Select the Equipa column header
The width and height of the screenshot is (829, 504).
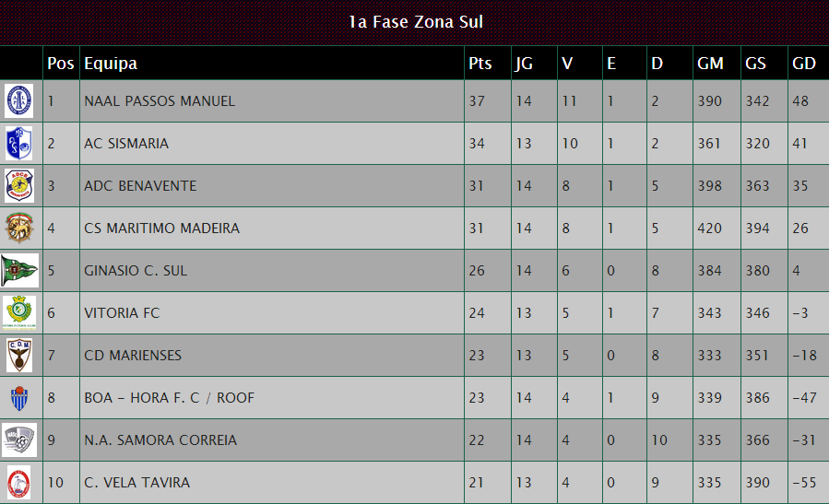pos(111,64)
